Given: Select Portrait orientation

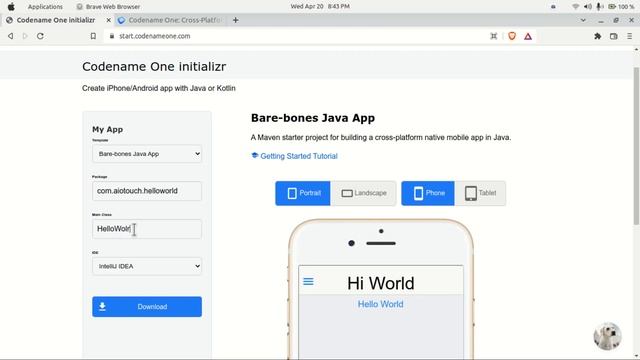Looking at the screenshot, I should [x=303, y=193].
